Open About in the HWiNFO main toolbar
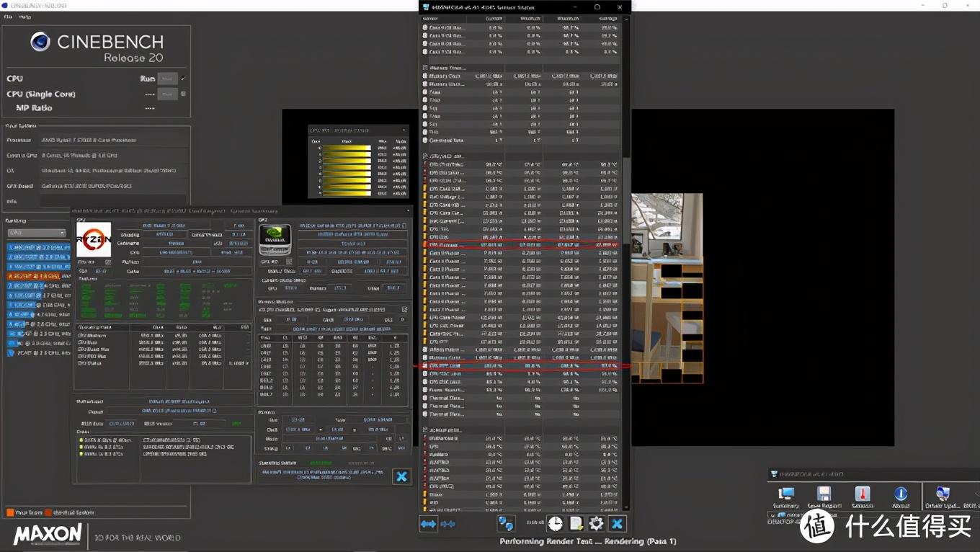The width and height of the screenshot is (980, 552). click(901, 497)
